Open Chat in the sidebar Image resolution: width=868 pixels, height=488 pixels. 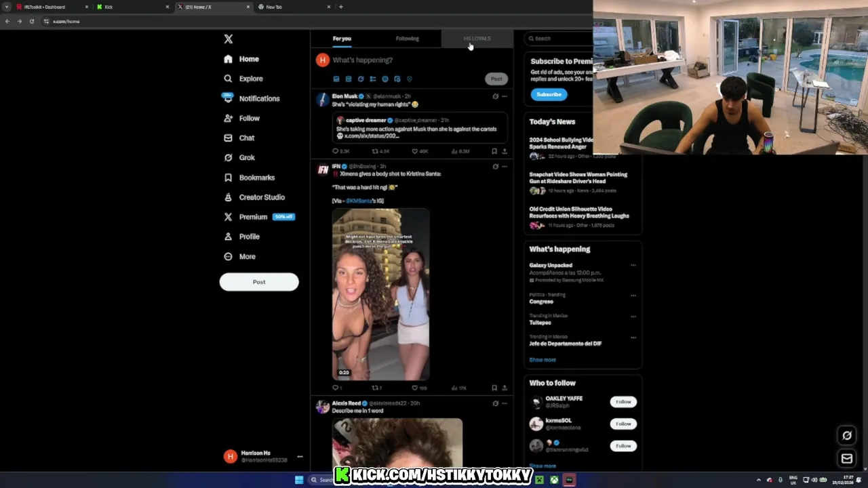[x=239, y=138]
